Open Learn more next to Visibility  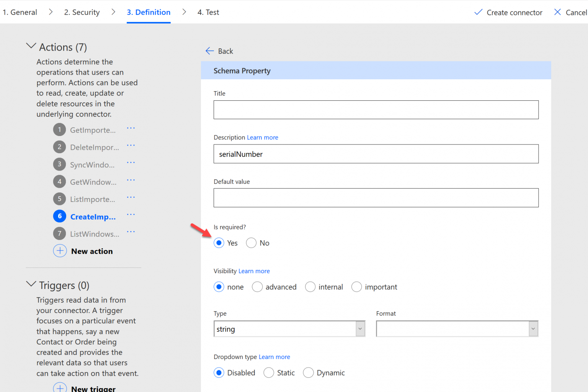[x=254, y=271]
